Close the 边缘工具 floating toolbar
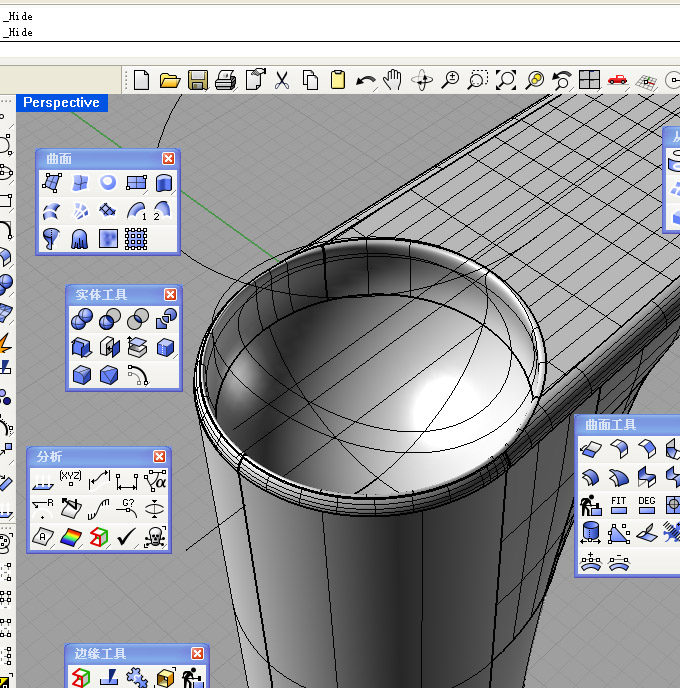Screen dimensions: 680x688 [197, 653]
